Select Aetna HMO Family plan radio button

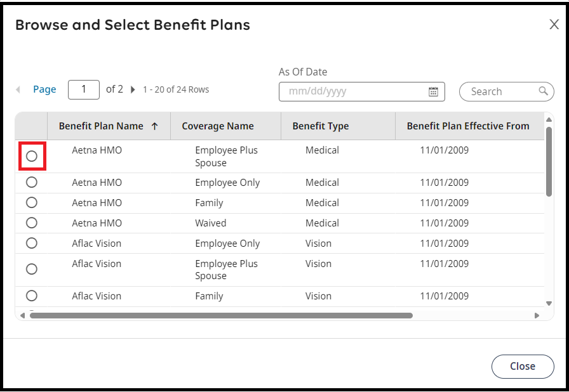click(32, 203)
